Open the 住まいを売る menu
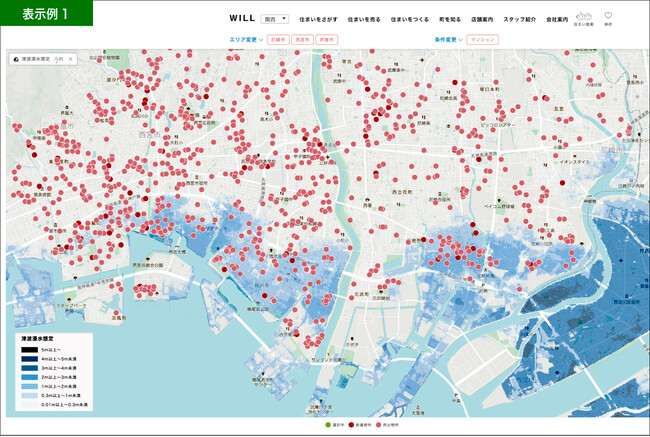650x437 pixels. 364,19
